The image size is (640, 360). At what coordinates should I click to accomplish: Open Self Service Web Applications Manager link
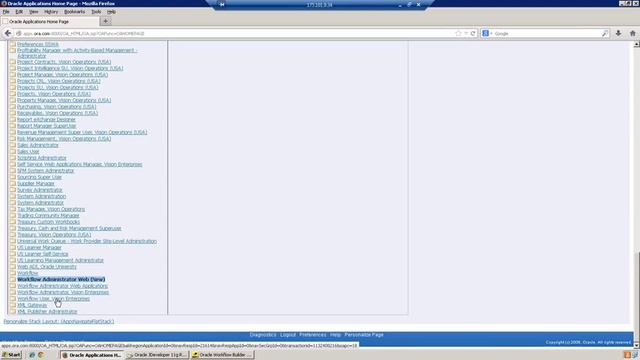click(x=80, y=164)
